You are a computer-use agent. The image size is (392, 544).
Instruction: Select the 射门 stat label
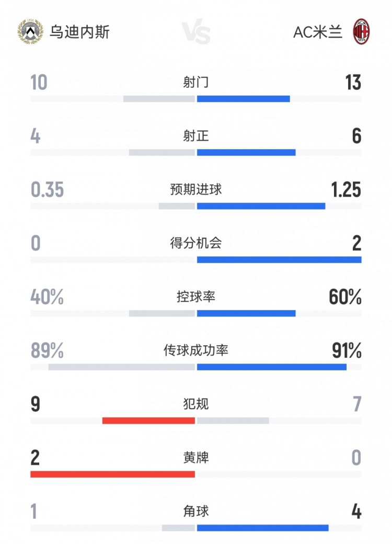196,82
